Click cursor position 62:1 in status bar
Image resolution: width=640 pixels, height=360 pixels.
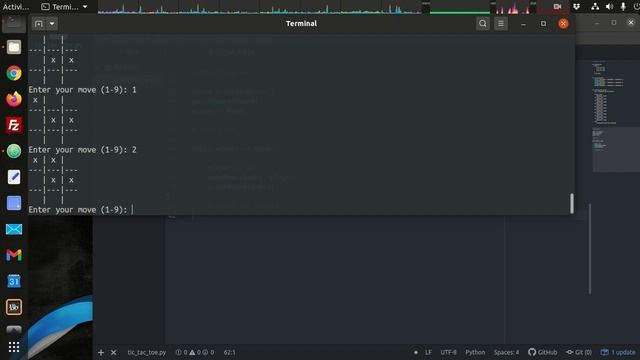point(229,352)
